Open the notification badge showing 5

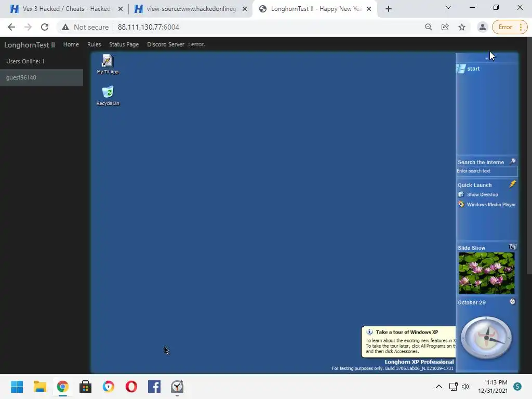point(517,387)
